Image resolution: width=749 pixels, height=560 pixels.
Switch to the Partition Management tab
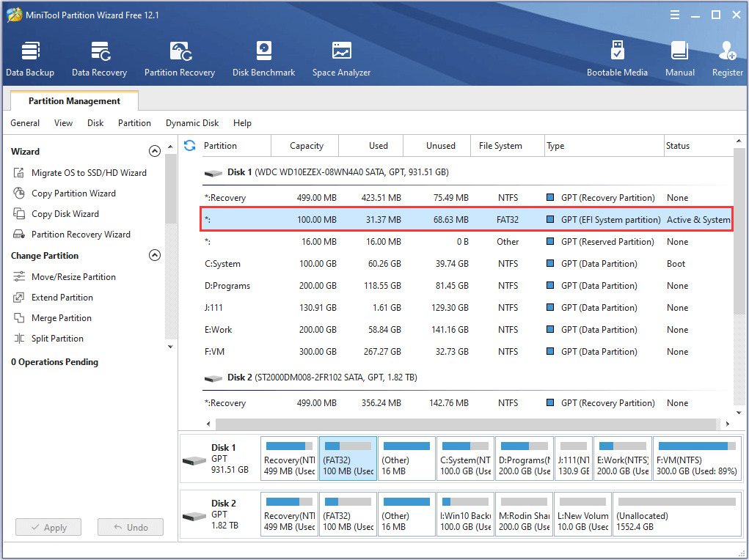[74, 101]
